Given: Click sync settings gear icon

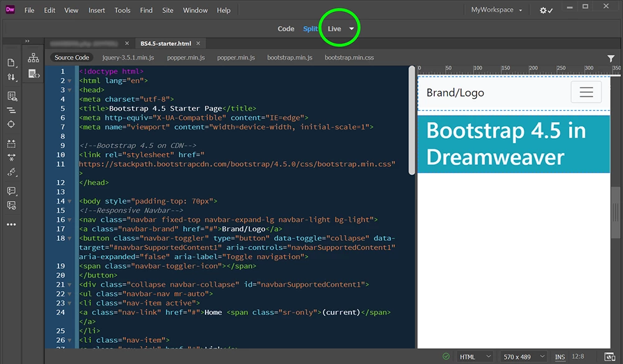Looking at the screenshot, I should 546,11.
